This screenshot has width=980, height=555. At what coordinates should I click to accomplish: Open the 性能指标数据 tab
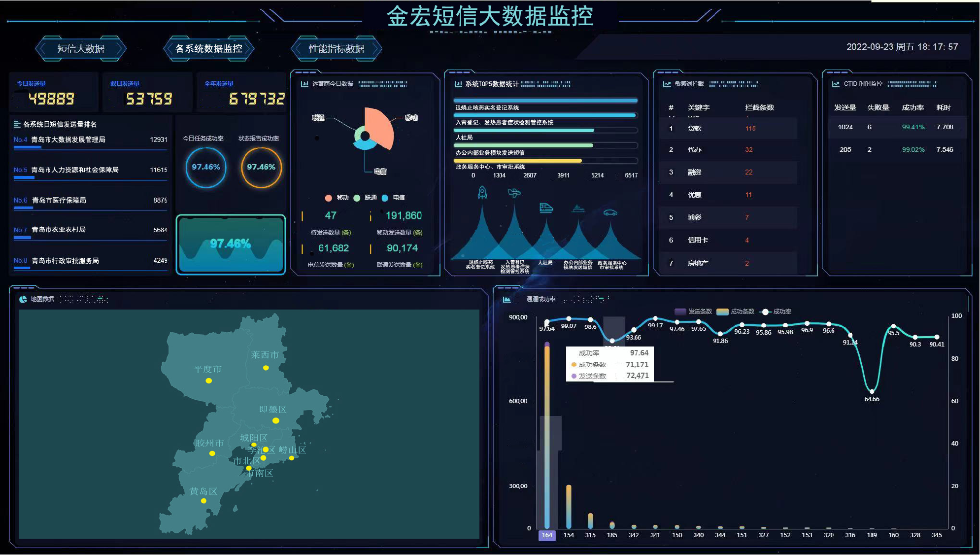(337, 48)
